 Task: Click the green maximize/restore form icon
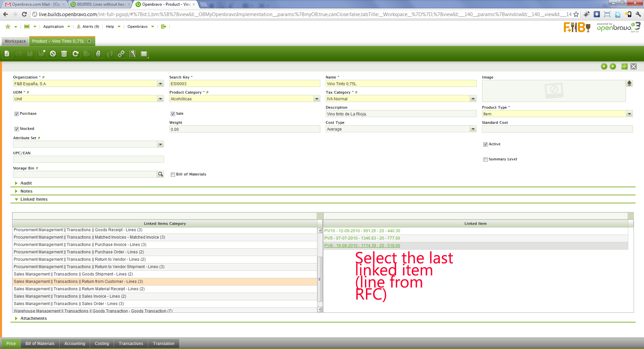[625, 66]
